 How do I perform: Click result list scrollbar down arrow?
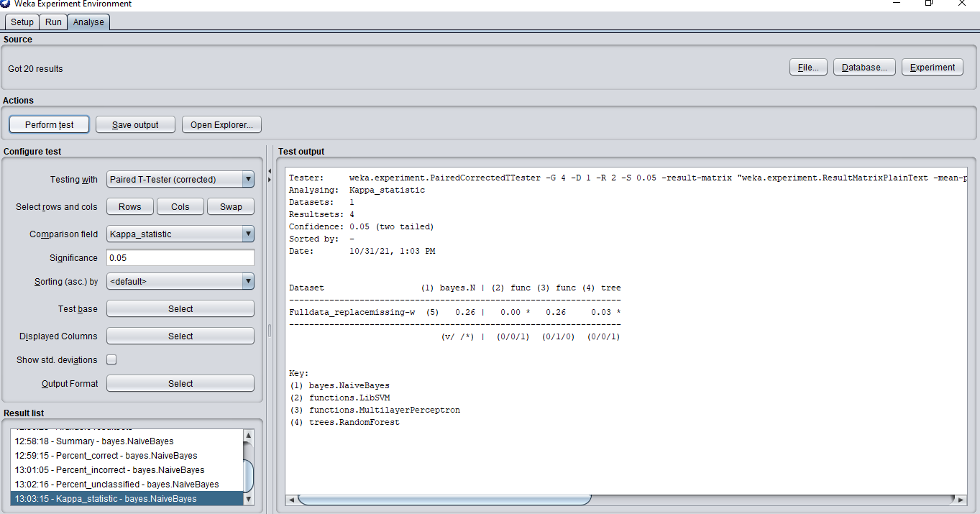[249, 499]
